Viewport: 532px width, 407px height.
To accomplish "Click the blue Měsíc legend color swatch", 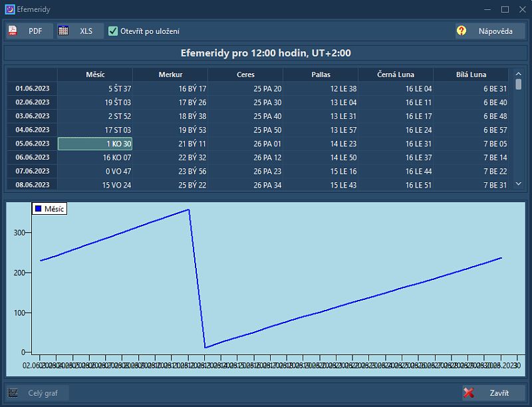I will point(38,209).
